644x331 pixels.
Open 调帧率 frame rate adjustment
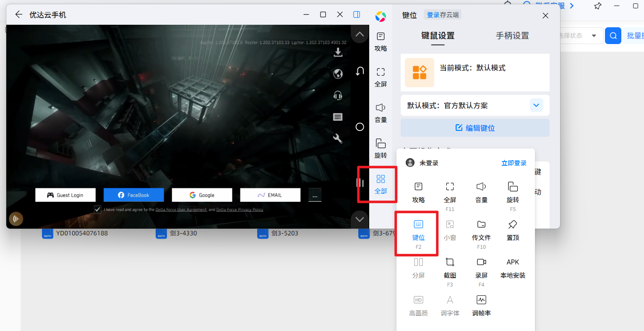click(x=481, y=300)
